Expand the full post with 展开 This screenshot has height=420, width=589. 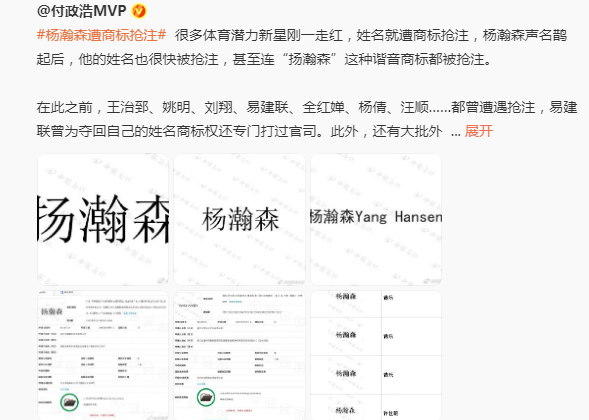point(479,131)
